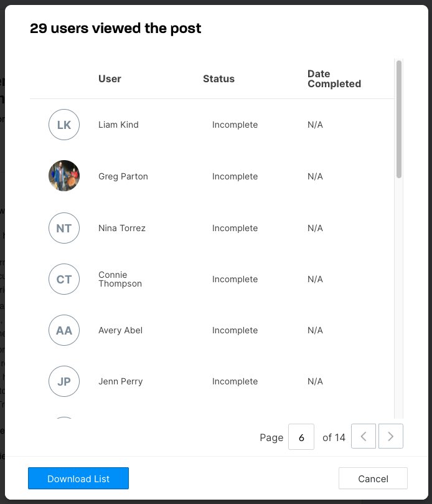Image resolution: width=432 pixels, height=504 pixels.
Task: Go to the next page arrow
Action: (x=390, y=436)
